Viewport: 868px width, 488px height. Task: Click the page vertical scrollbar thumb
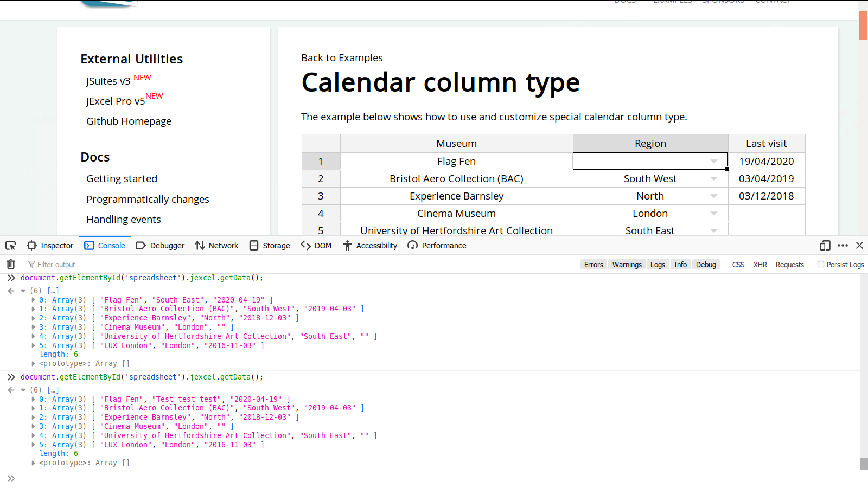coord(863,25)
